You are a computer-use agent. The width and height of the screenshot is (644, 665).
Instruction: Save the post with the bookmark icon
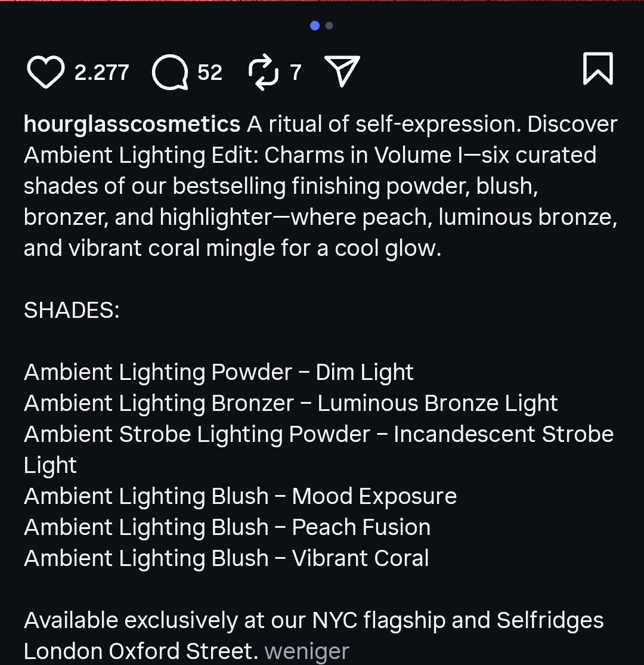[597, 69]
